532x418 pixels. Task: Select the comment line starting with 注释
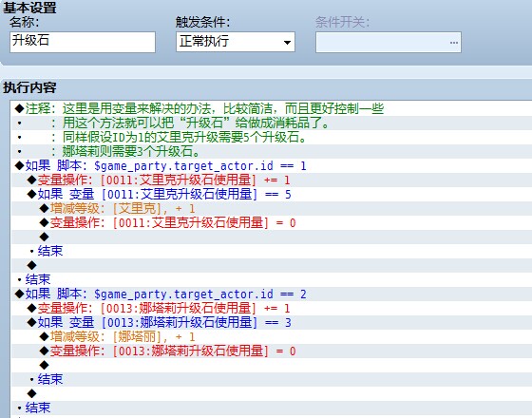coord(272,108)
